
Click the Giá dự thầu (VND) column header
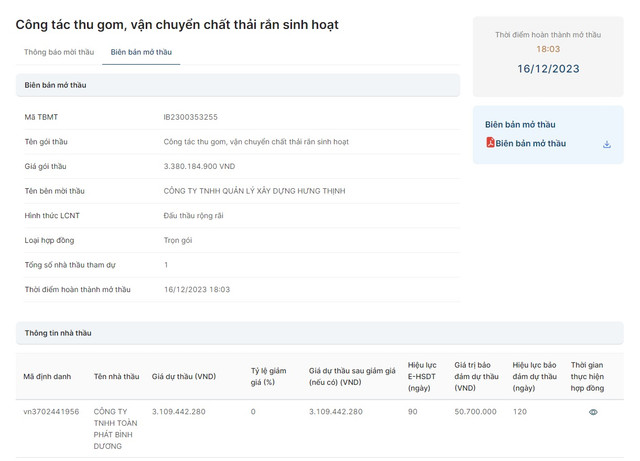(183, 376)
